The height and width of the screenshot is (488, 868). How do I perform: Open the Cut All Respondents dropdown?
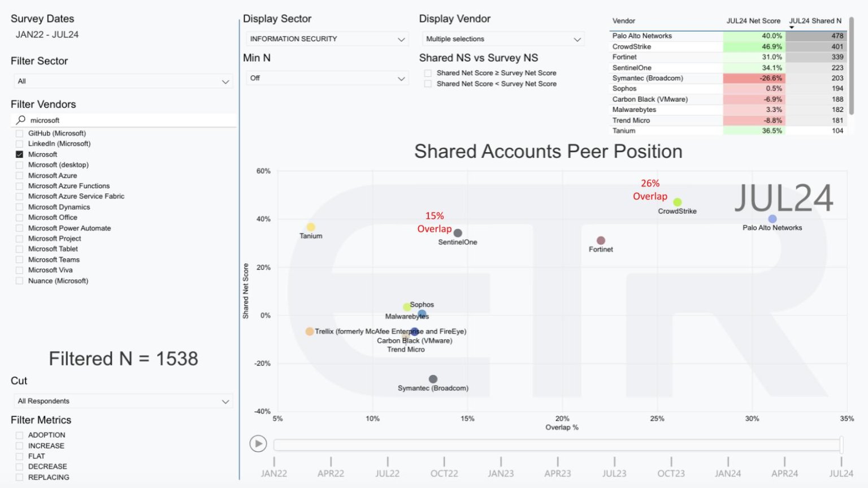[x=123, y=401]
